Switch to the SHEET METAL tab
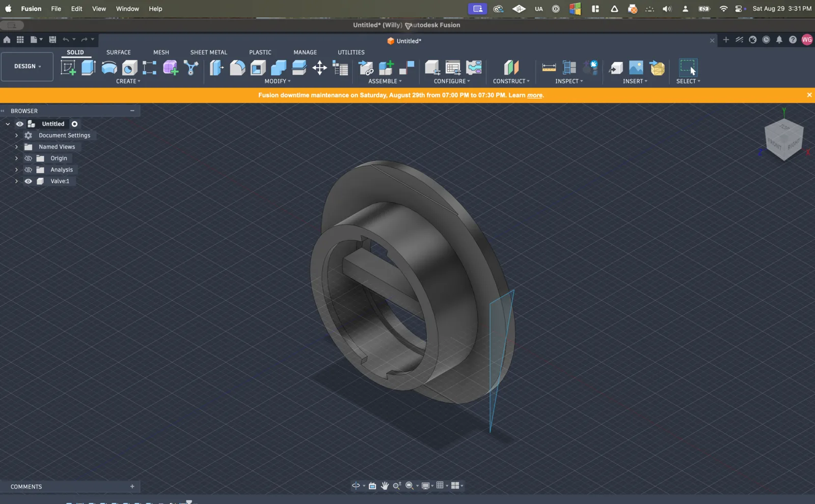This screenshot has width=815, height=504. (x=209, y=52)
